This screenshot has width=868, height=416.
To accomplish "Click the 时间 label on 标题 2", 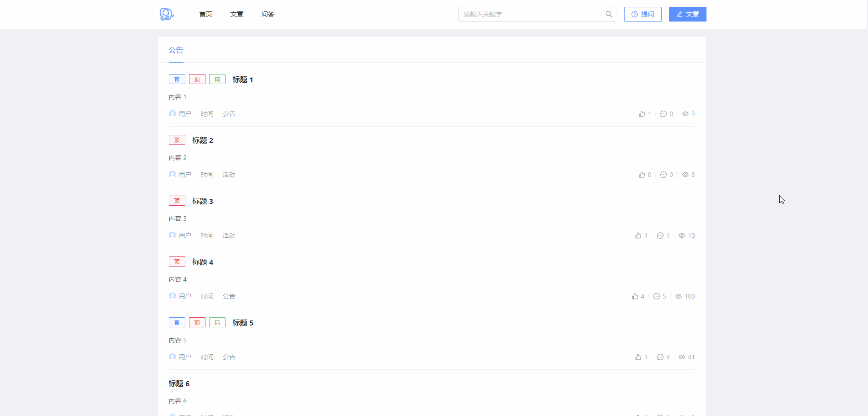I will 207,175.
